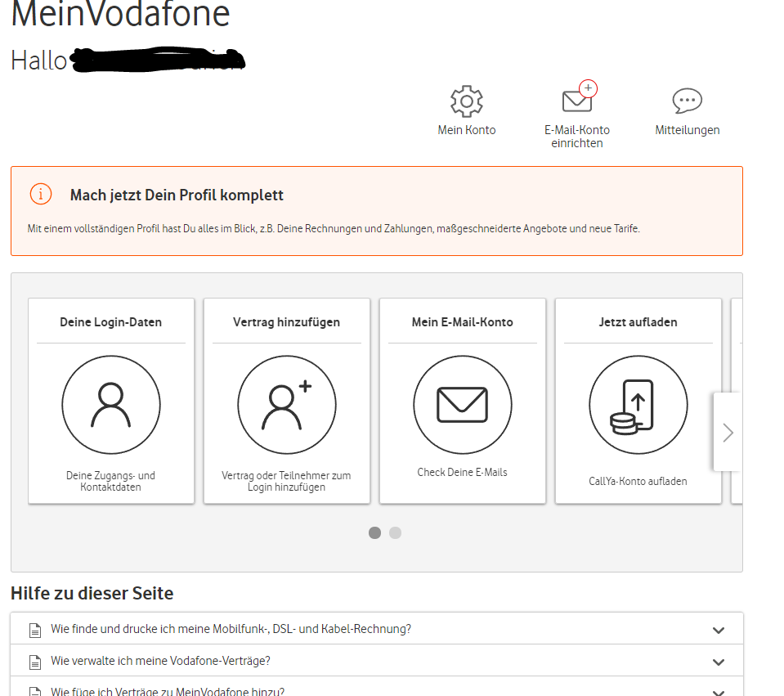784x696 pixels.
Task: Click Mach jetzt Dein Profil komplett heading
Action: click(x=177, y=195)
